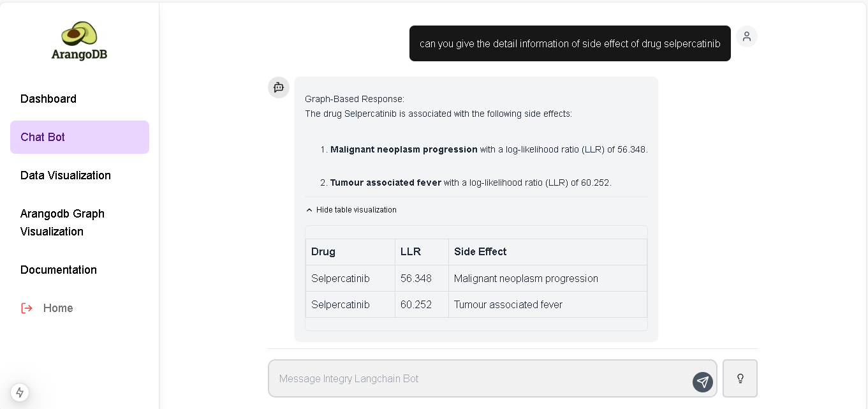Click the person icon beside the question bubble
868x409 pixels.
pyautogui.click(x=746, y=36)
